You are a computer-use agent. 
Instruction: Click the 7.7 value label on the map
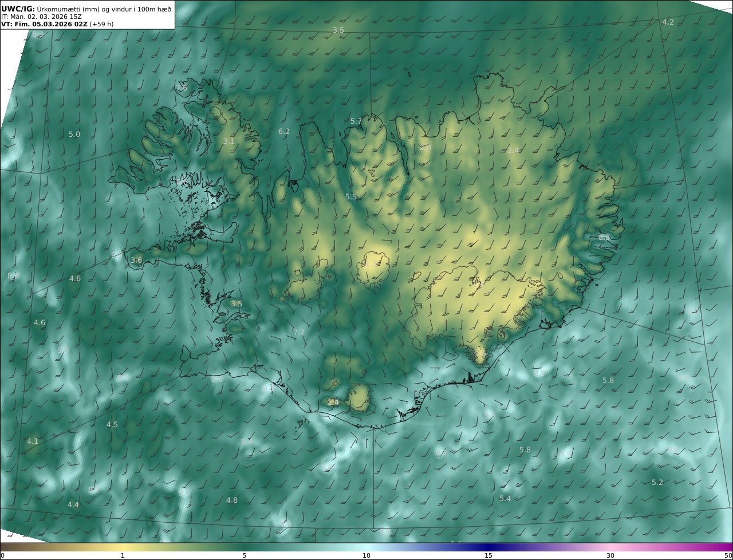click(x=299, y=332)
